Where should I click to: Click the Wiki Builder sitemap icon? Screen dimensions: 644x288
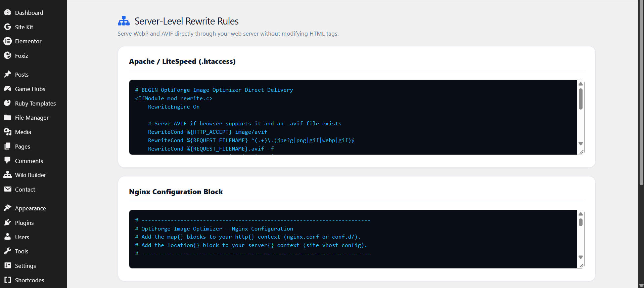[7, 175]
